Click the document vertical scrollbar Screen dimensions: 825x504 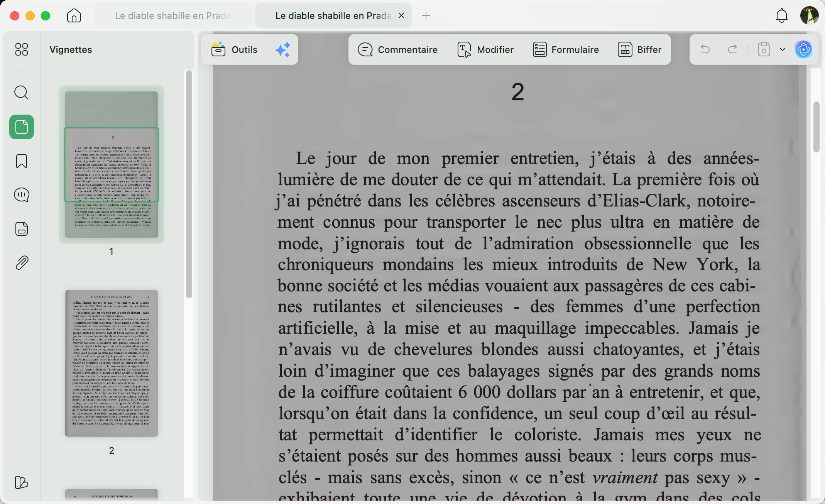click(816, 127)
